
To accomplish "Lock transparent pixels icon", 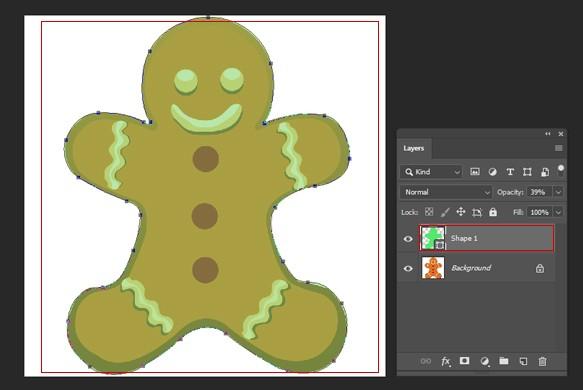I will tap(429, 212).
